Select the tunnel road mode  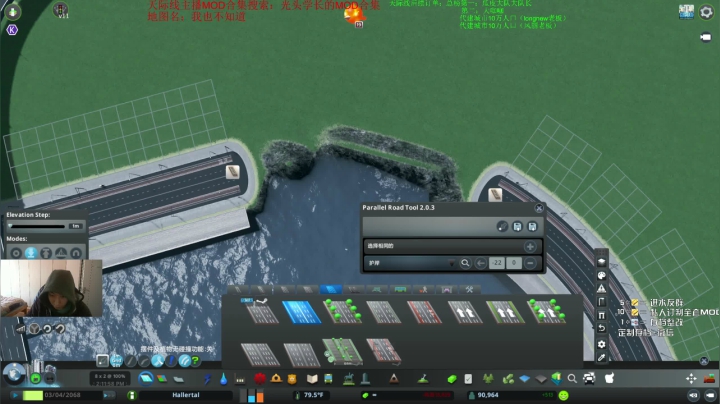click(x=76, y=252)
